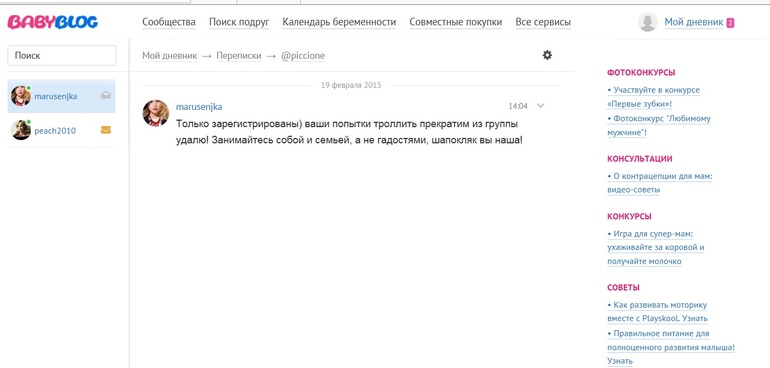The image size is (770, 368).
Task: Go to Календарь беременности
Action: point(339,22)
